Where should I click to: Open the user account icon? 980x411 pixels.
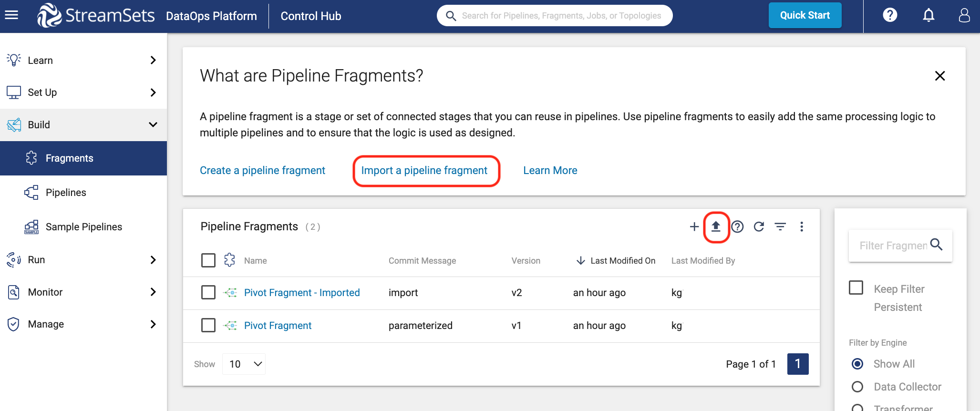pos(964,16)
